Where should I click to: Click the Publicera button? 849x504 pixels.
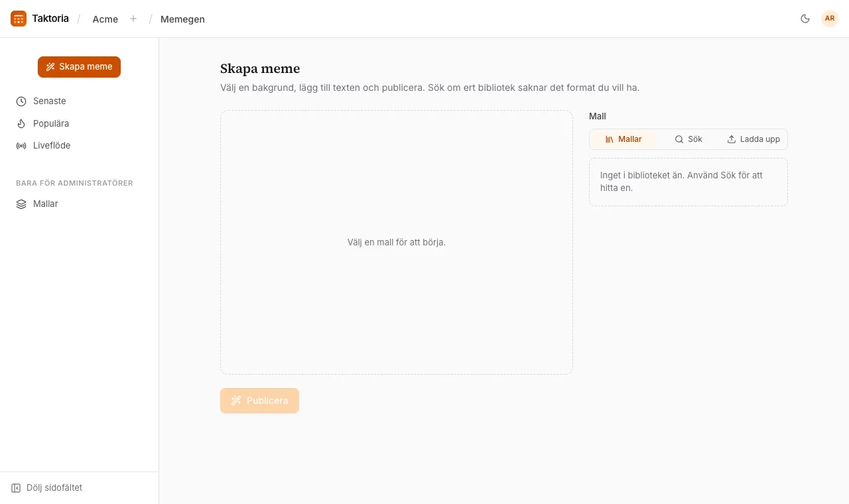coord(259,401)
